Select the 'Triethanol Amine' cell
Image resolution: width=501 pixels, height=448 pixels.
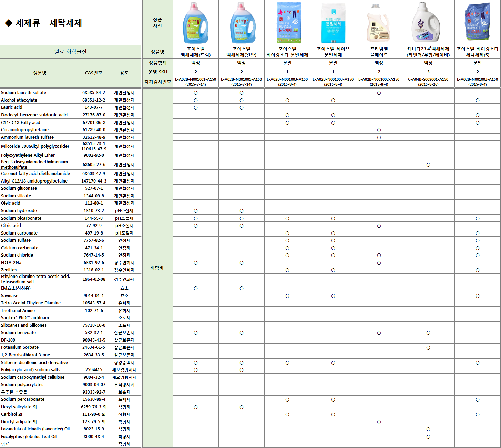pyautogui.click(x=40, y=311)
